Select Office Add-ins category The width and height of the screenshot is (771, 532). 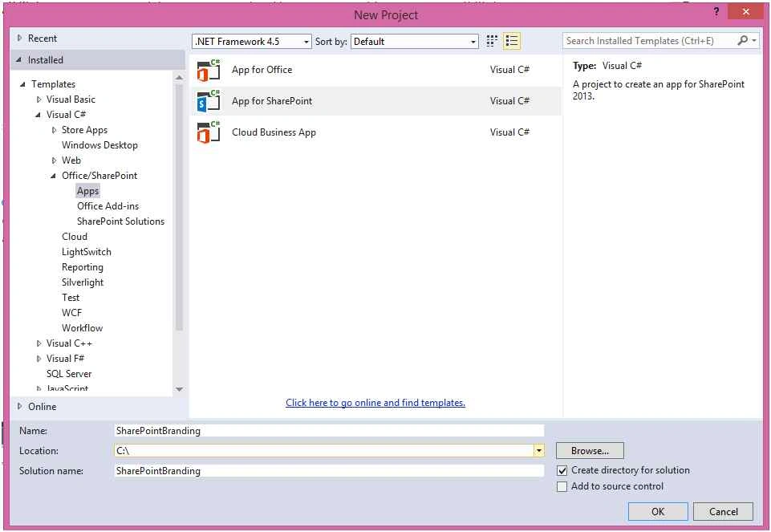coord(108,206)
